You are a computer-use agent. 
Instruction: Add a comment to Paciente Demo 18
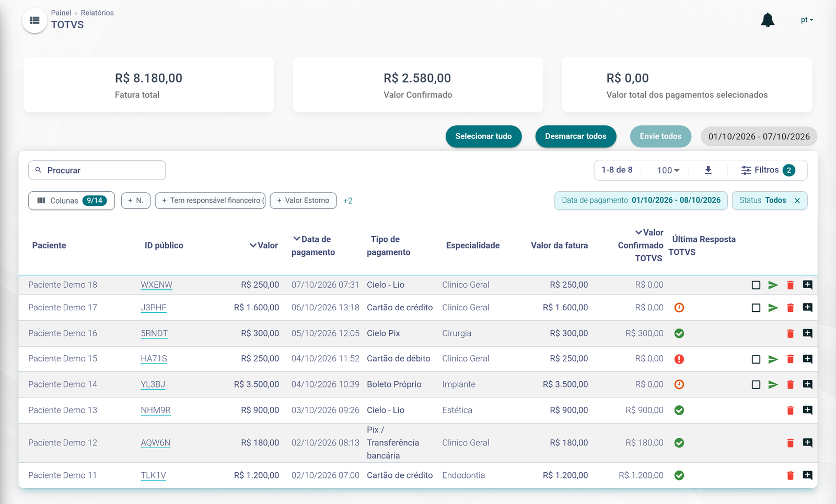808,285
